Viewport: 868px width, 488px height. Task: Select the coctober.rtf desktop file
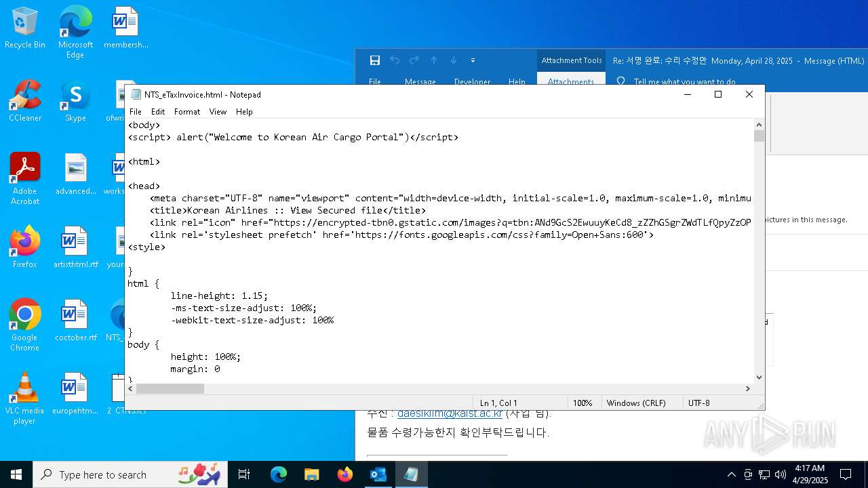tap(75, 321)
